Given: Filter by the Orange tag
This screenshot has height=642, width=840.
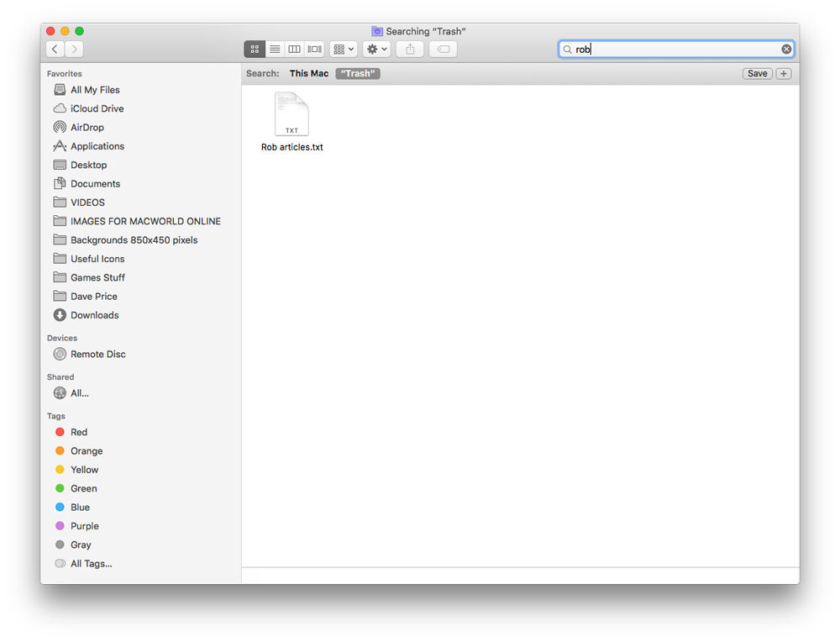Looking at the screenshot, I should [x=87, y=451].
